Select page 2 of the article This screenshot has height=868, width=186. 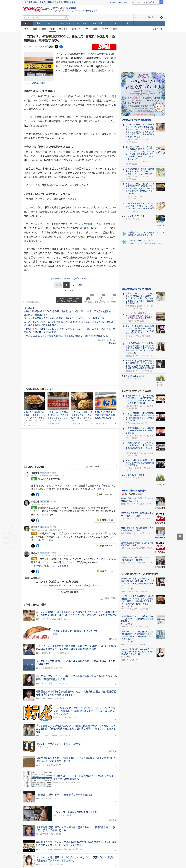pyautogui.click(x=74, y=285)
